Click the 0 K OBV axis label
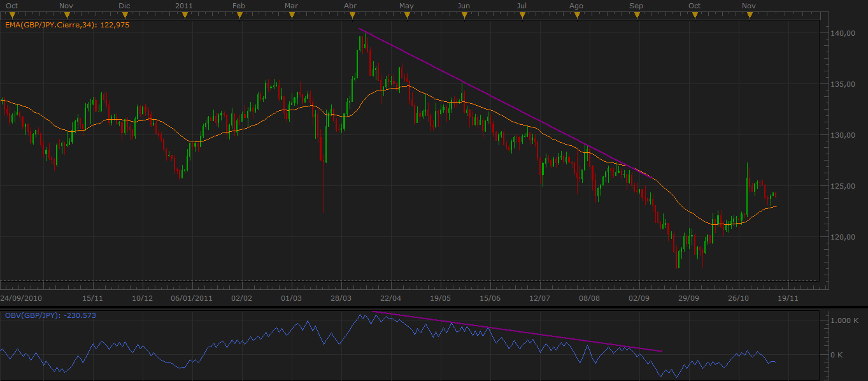Image resolution: width=868 pixels, height=381 pixels. click(x=836, y=355)
